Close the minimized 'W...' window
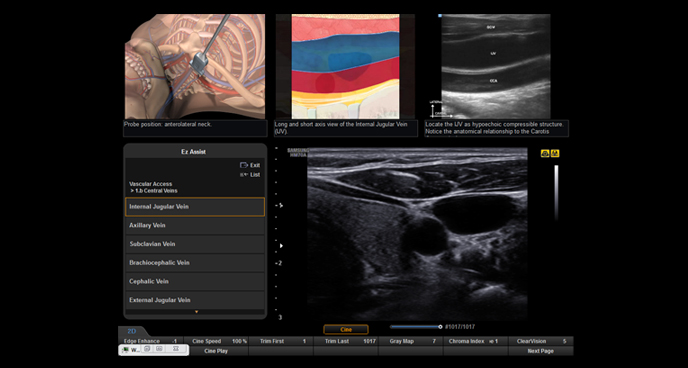This screenshot has height=368, width=688. (176, 349)
